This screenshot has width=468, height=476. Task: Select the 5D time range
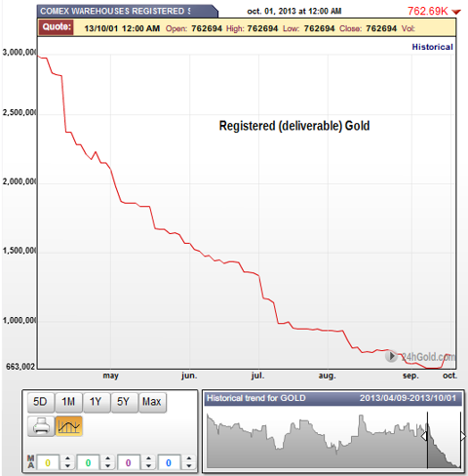41,402
